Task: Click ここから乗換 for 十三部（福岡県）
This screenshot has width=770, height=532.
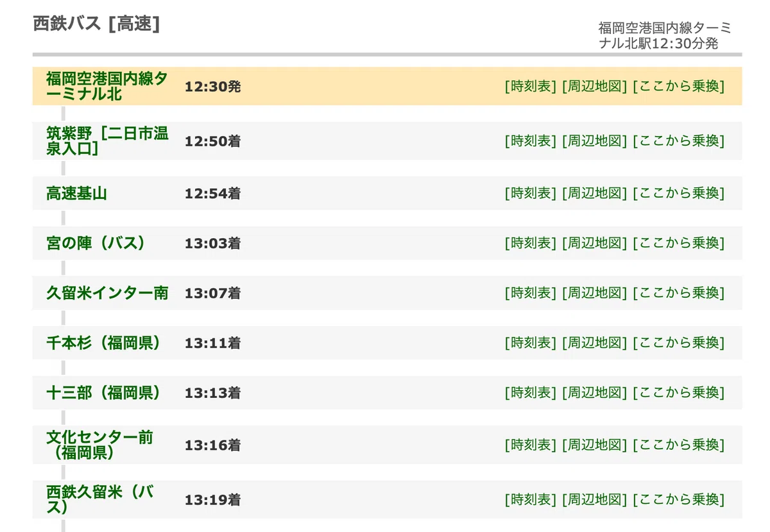Action: tap(678, 393)
